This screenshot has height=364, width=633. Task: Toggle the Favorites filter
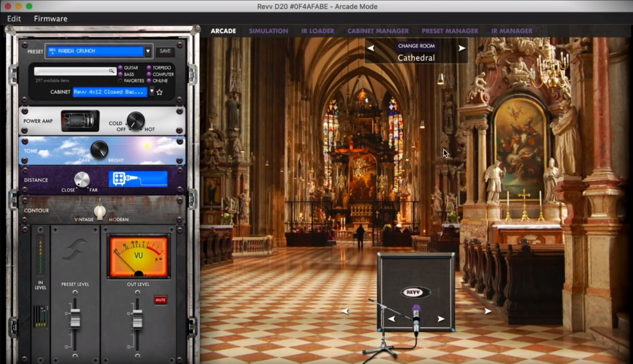pos(121,81)
